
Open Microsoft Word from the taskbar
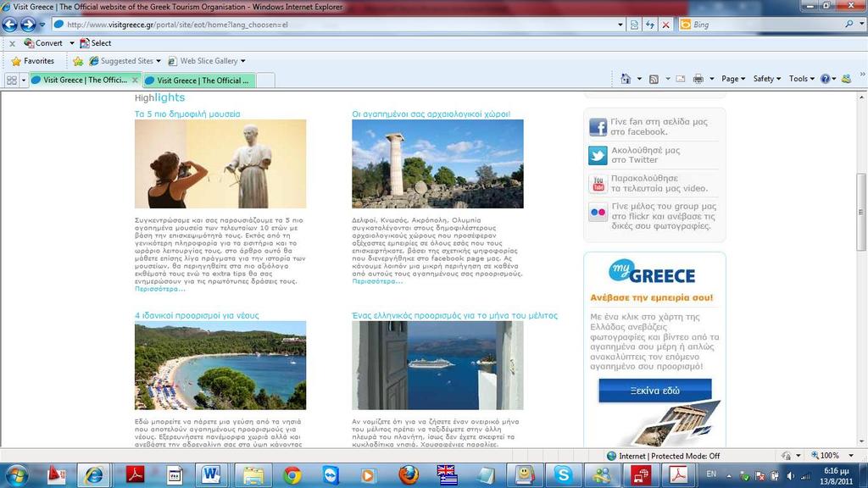pyautogui.click(x=211, y=475)
